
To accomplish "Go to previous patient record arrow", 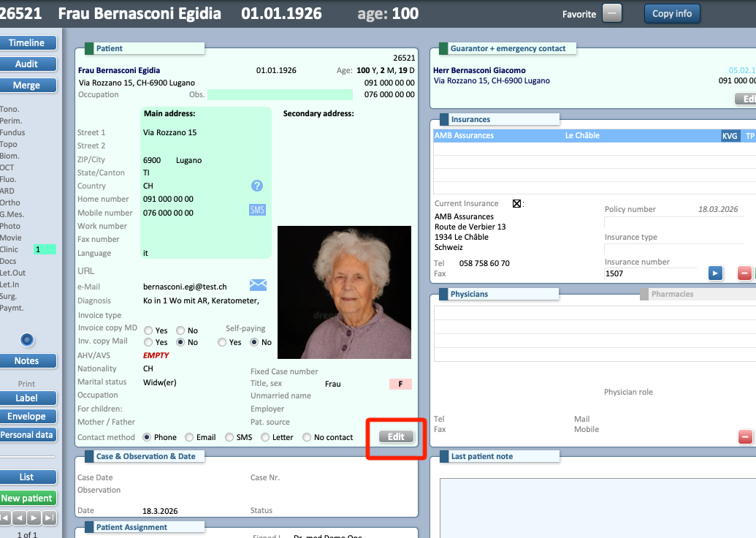I will point(20,518).
